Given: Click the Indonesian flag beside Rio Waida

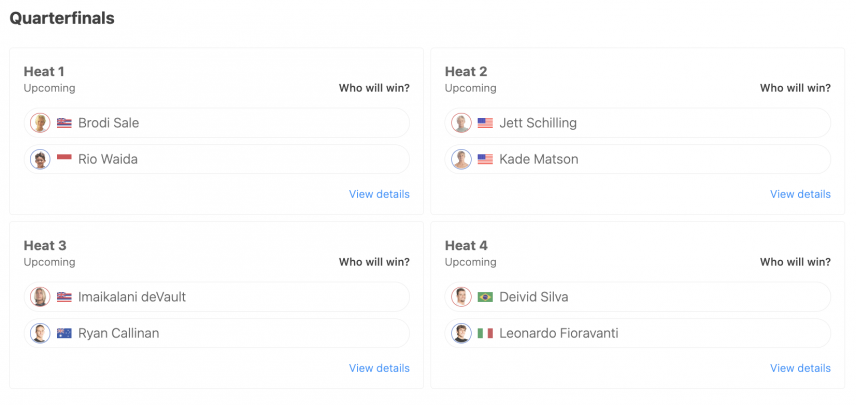Looking at the screenshot, I should coord(64,159).
